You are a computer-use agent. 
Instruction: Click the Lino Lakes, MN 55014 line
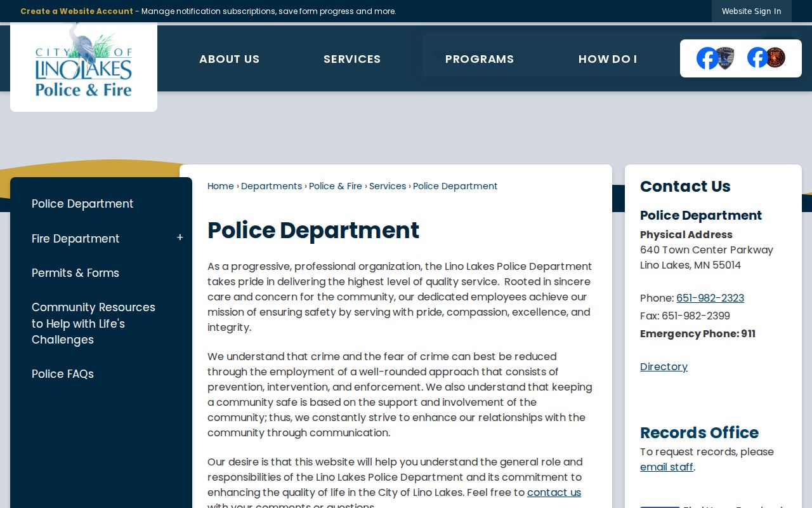click(690, 265)
